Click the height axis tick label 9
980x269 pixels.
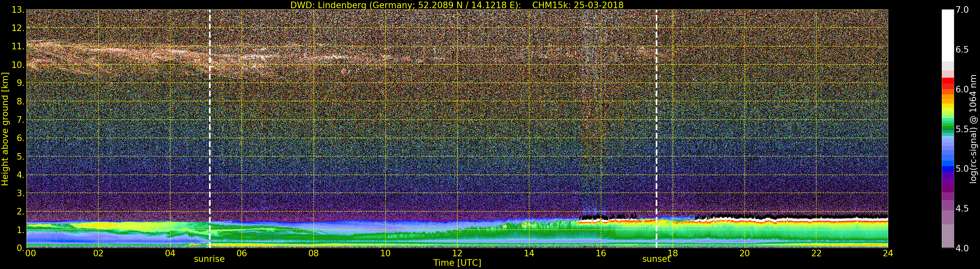tap(20, 83)
